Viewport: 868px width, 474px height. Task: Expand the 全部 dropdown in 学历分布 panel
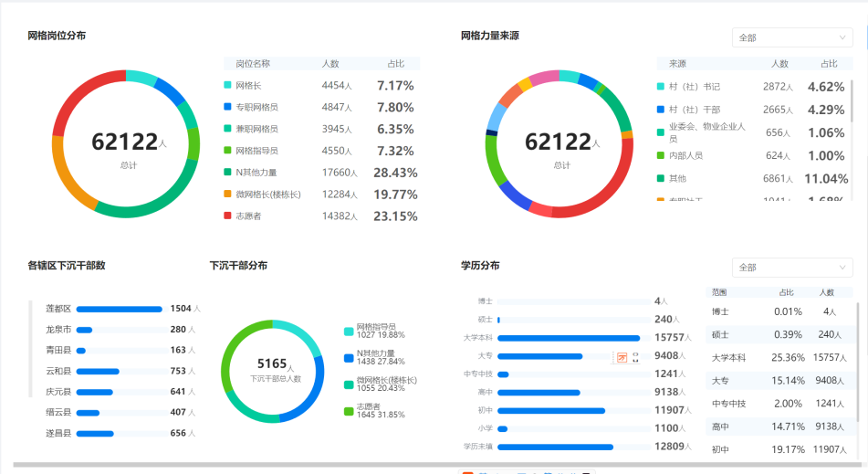point(792,268)
